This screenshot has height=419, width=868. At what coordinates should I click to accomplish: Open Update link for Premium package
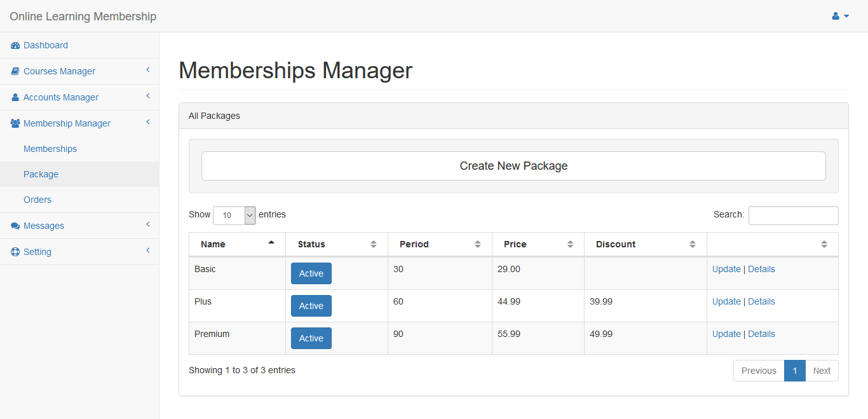click(726, 334)
